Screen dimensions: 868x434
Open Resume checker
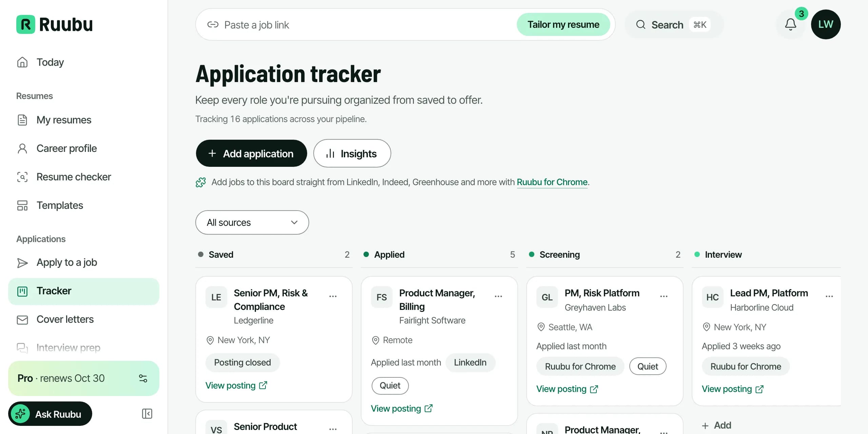pos(83,177)
